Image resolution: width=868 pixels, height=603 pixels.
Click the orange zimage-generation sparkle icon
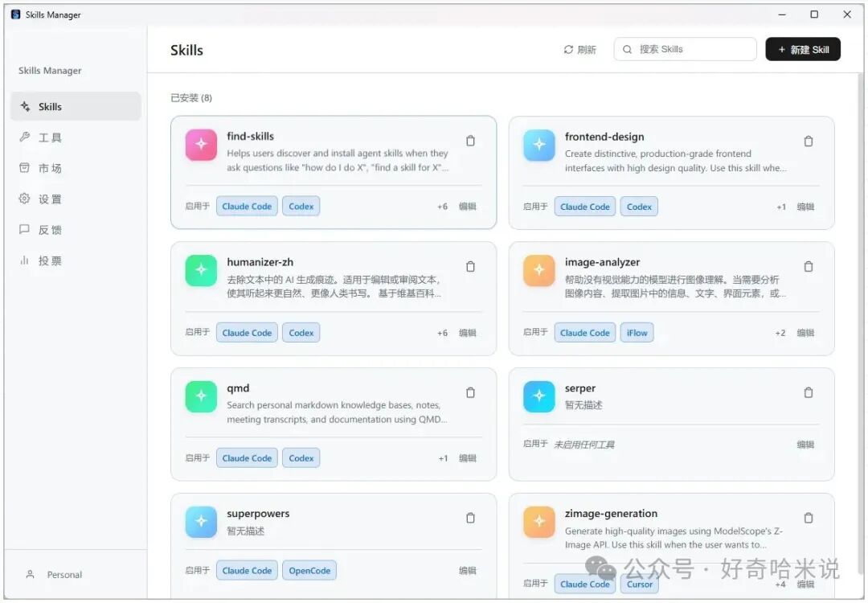[538, 522]
